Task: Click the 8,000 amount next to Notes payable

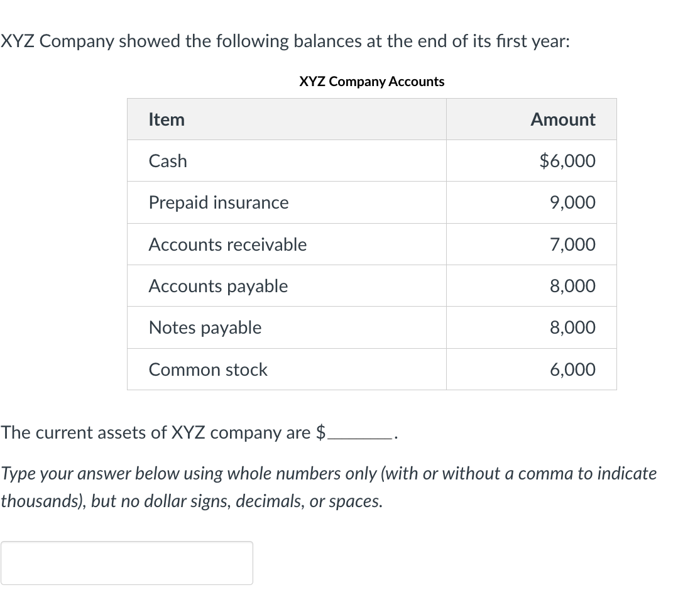Action: (573, 327)
